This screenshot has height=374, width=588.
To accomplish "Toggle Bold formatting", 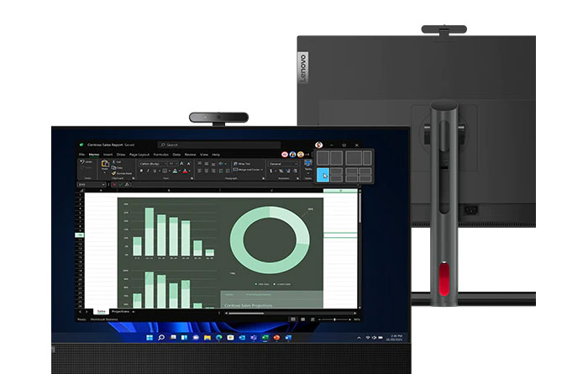I will tap(141, 171).
